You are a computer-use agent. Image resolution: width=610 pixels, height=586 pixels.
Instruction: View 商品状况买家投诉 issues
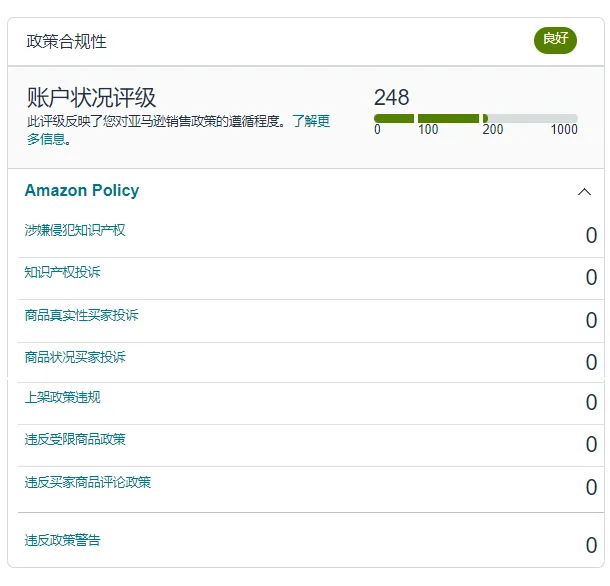tap(75, 357)
